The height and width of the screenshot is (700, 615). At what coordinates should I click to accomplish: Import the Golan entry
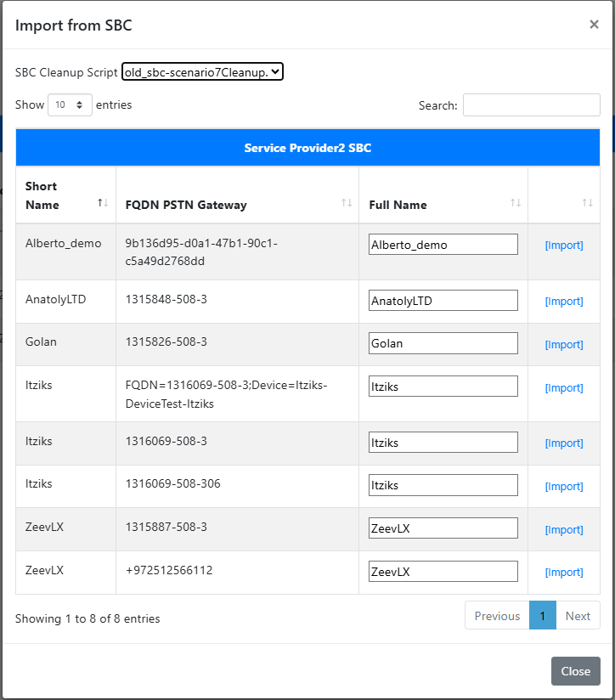click(564, 345)
